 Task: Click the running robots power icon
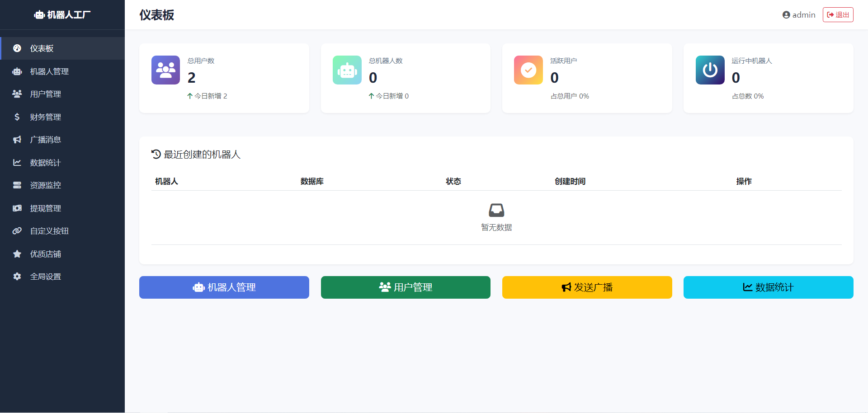tap(710, 70)
